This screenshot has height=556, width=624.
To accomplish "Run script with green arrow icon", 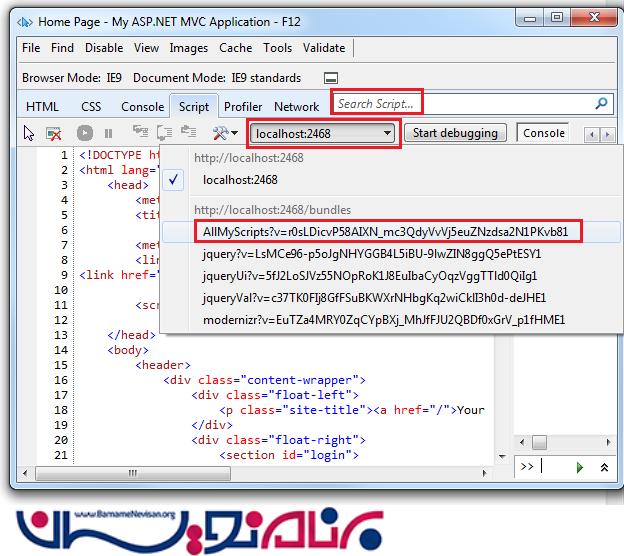I will (x=579, y=467).
